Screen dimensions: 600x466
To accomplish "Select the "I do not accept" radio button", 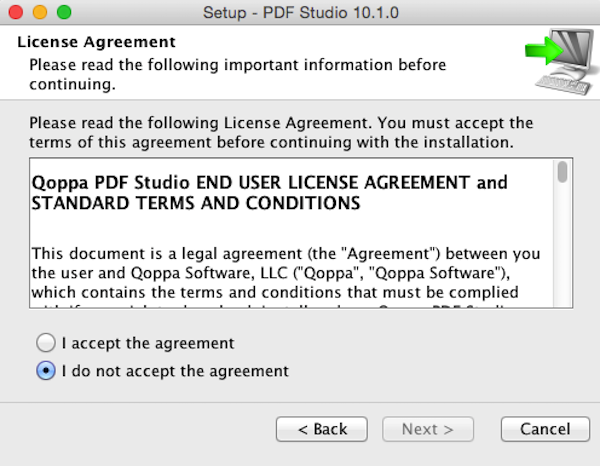I will tap(45, 371).
